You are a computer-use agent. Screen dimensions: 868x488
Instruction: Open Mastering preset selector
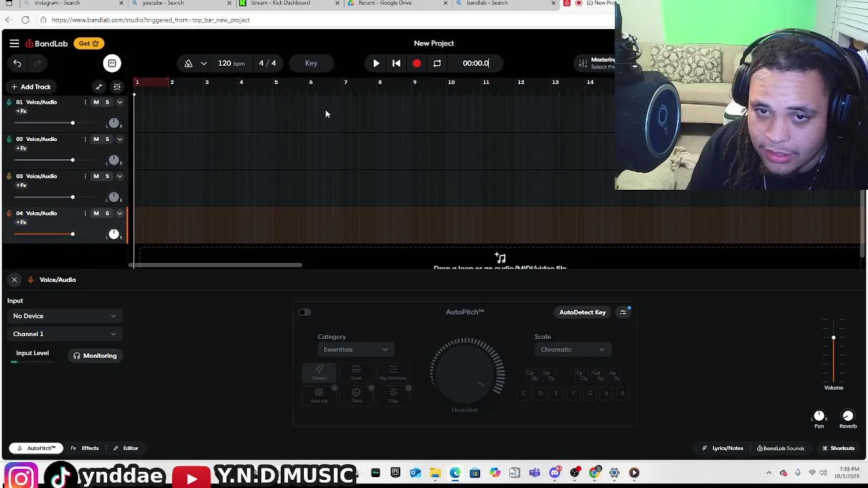597,63
